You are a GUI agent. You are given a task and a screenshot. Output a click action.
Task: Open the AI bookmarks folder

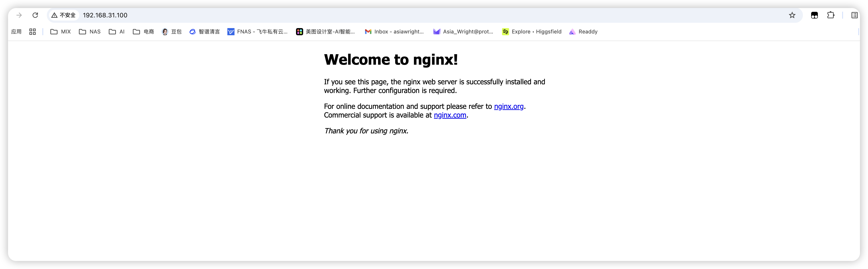point(117,32)
